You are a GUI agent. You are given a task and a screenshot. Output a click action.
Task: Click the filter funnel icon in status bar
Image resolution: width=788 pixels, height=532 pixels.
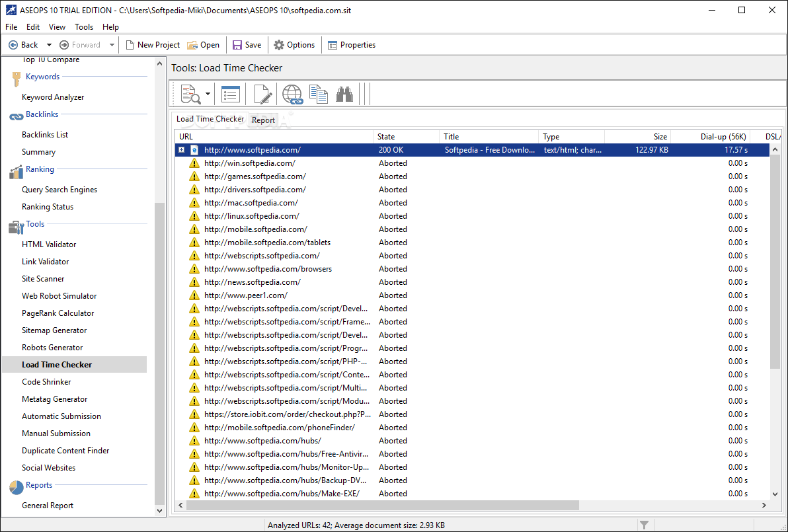click(x=644, y=525)
